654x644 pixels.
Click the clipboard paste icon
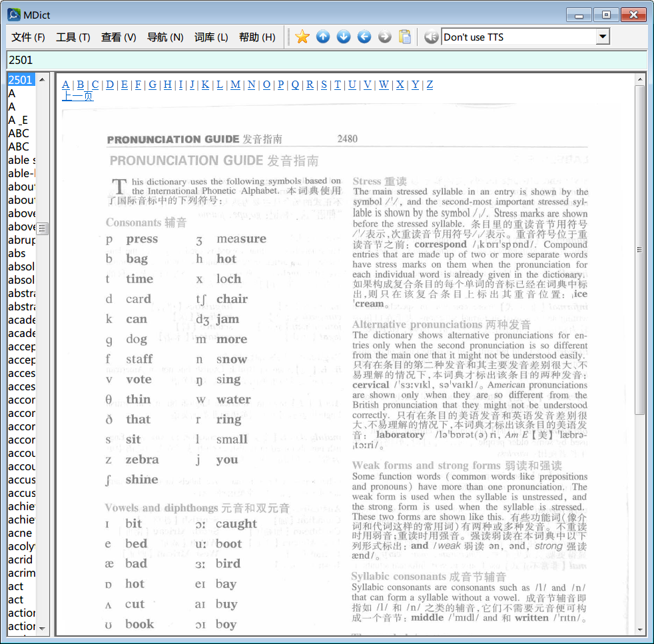click(404, 37)
